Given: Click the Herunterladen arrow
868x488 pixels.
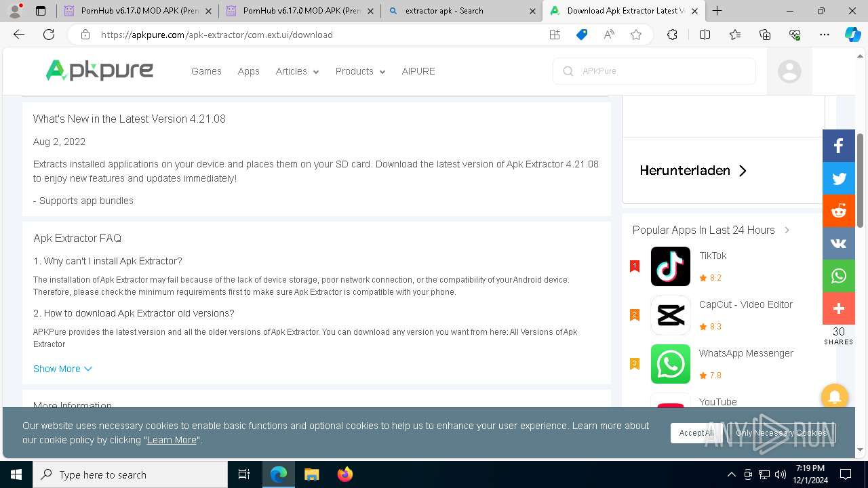Looking at the screenshot, I should click(743, 171).
